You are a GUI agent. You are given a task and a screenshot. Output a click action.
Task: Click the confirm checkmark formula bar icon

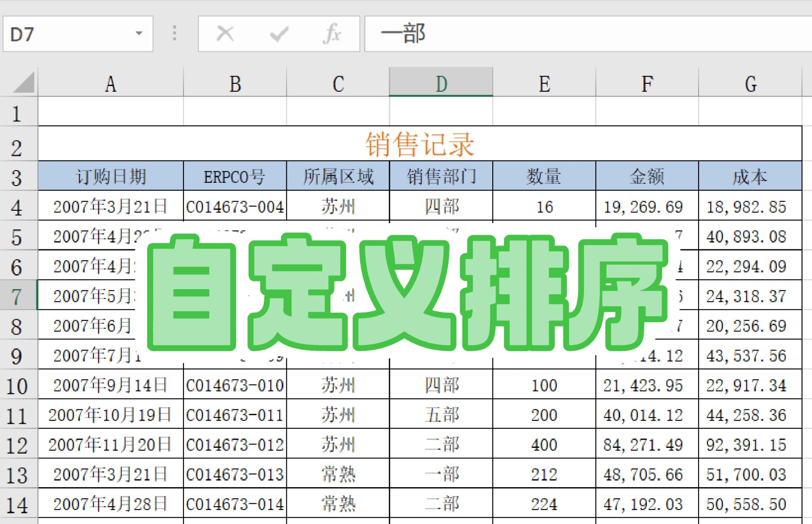coord(279,33)
